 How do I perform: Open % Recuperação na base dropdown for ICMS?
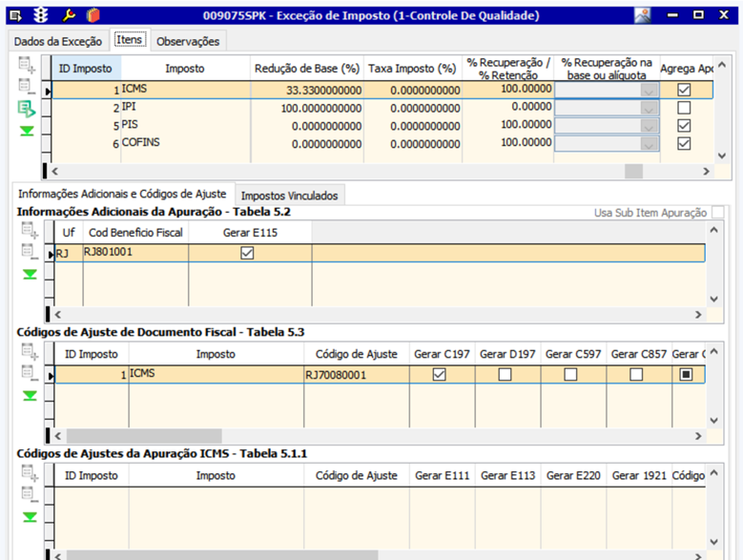(x=650, y=90)
